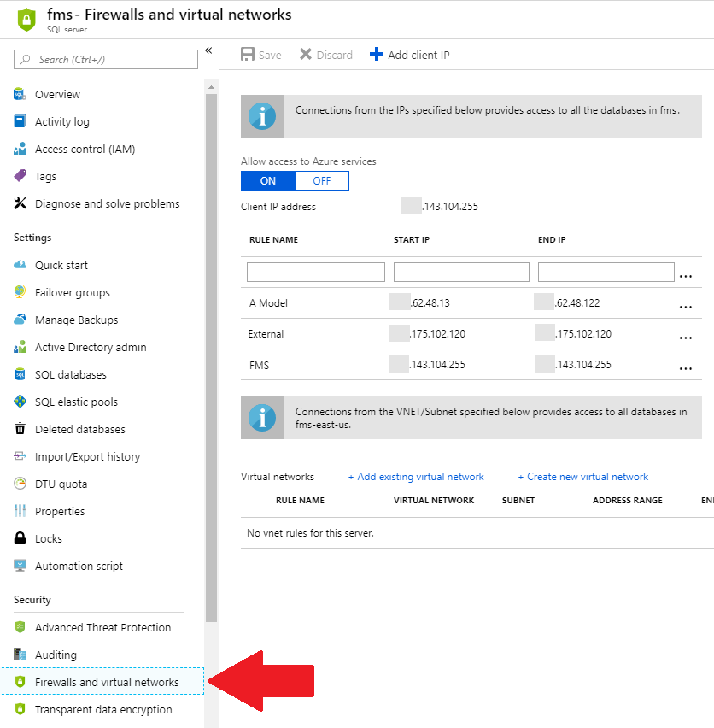
Task: Click the empty Rule Name input field
Action: (316, 272)
